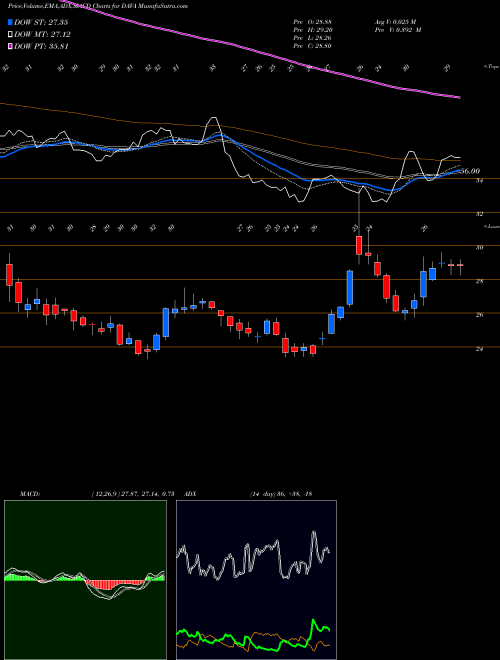Click the magenta DOW PT legend swatch
The height and width of the screenshot is (660, 500).
point(11,46)
